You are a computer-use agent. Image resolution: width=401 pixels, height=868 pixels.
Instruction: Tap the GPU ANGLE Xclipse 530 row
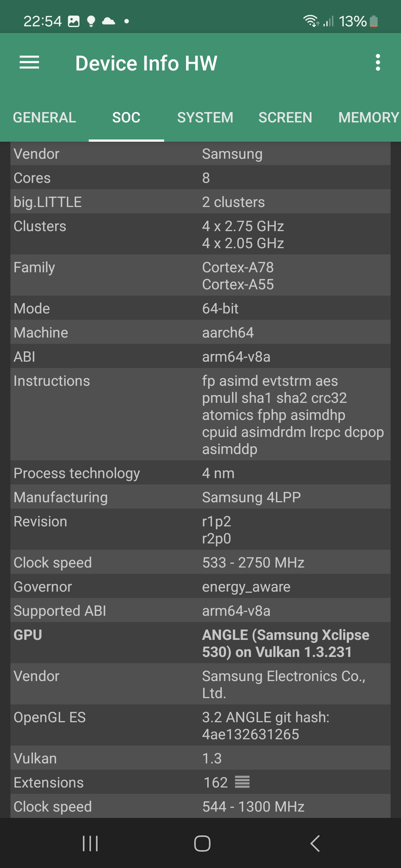coord(200,643)
